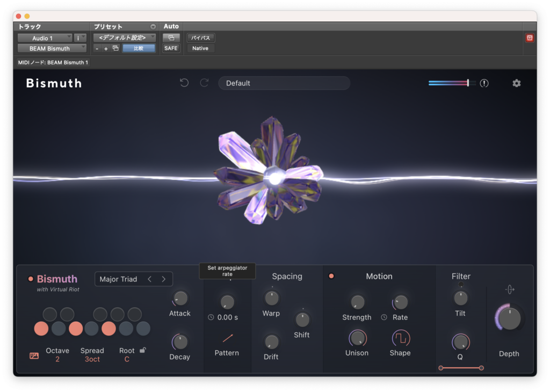Click the Drift knob

pyautogui.click(x=271, y=342)
